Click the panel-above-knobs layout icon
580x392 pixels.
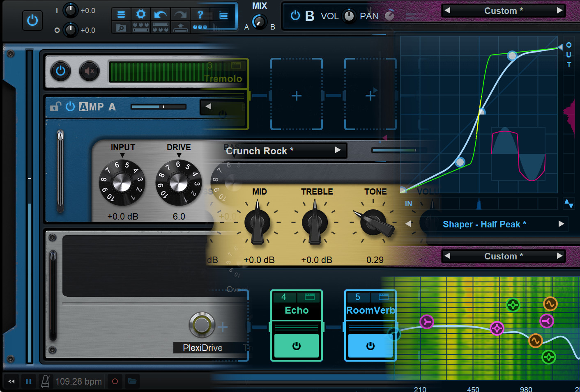[161, 28]
